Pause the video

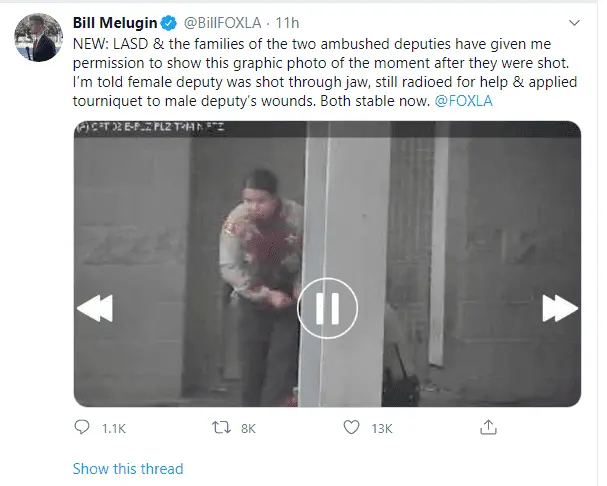tap(327, 307)
